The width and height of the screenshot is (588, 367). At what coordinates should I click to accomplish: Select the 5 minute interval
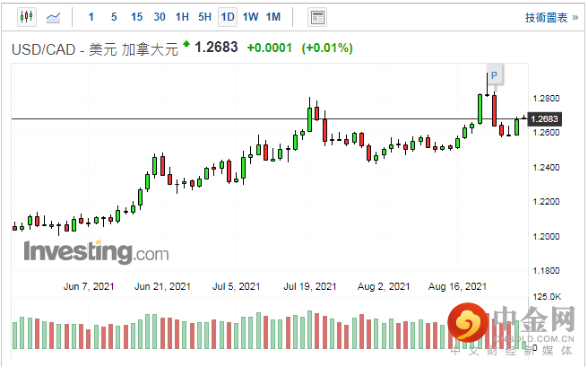pyautogui.click(x=114, y=17)
